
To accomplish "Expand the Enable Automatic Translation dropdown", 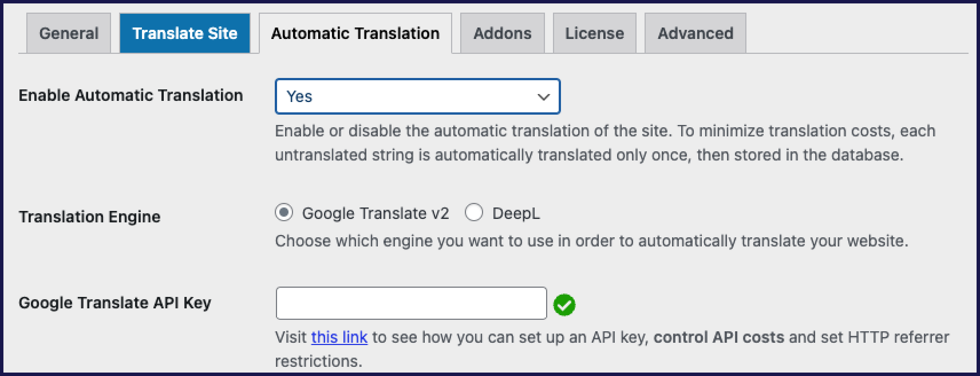I will click(417, 96).
